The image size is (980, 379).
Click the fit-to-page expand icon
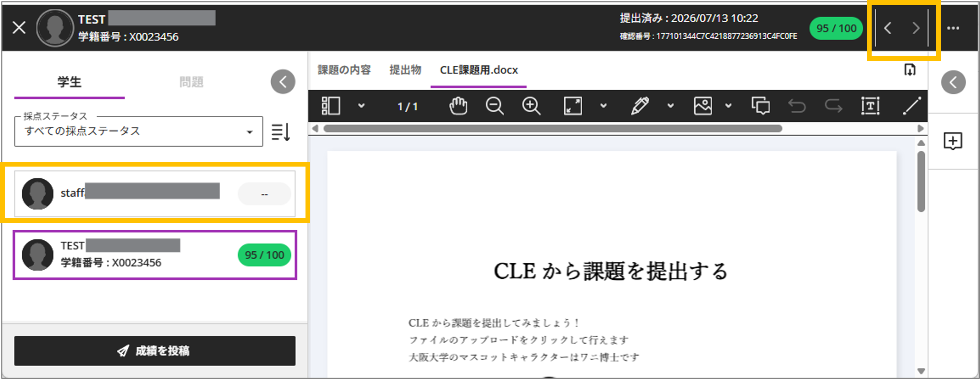pos(573,106)
